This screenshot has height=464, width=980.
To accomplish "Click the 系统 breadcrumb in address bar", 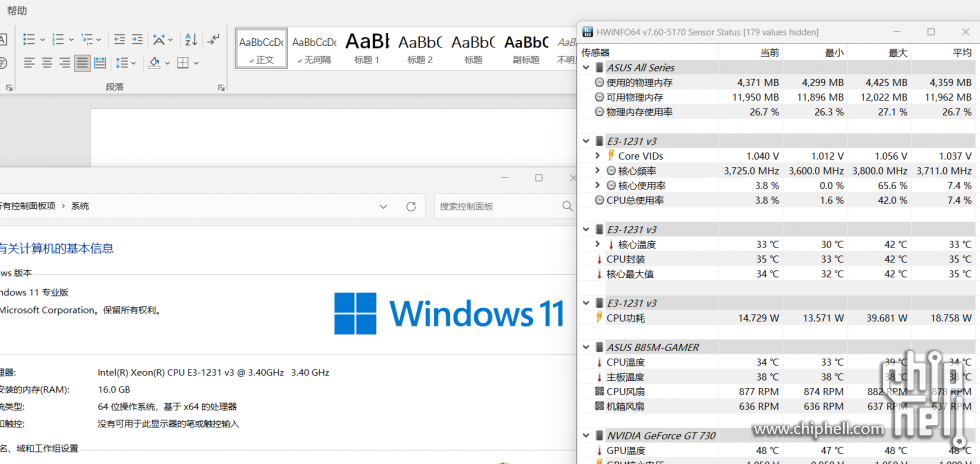I will click(x=80, y=206).
